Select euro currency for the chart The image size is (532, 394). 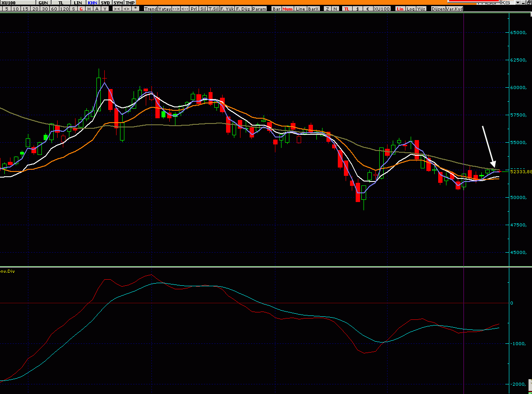click(368, 9)
